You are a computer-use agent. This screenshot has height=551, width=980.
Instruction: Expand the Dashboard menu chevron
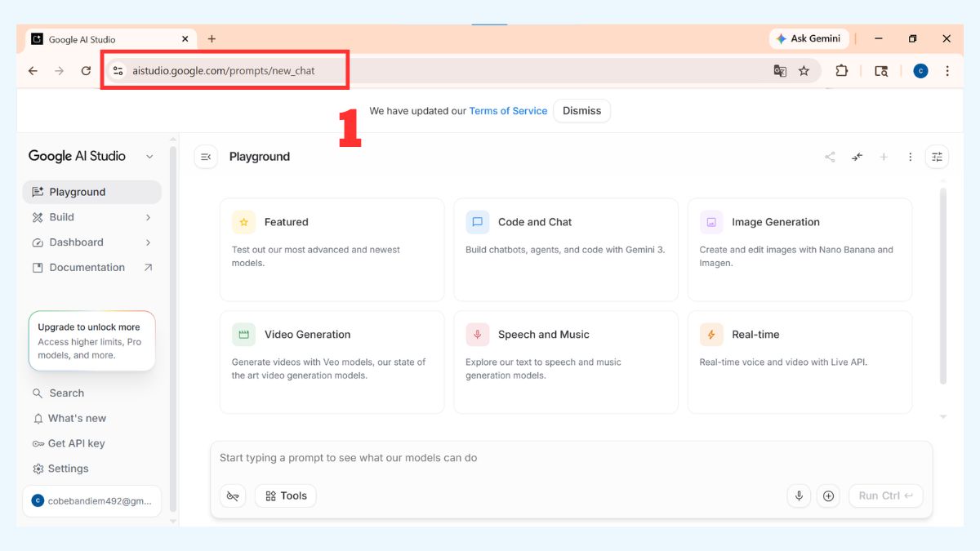tap(148, 242)
